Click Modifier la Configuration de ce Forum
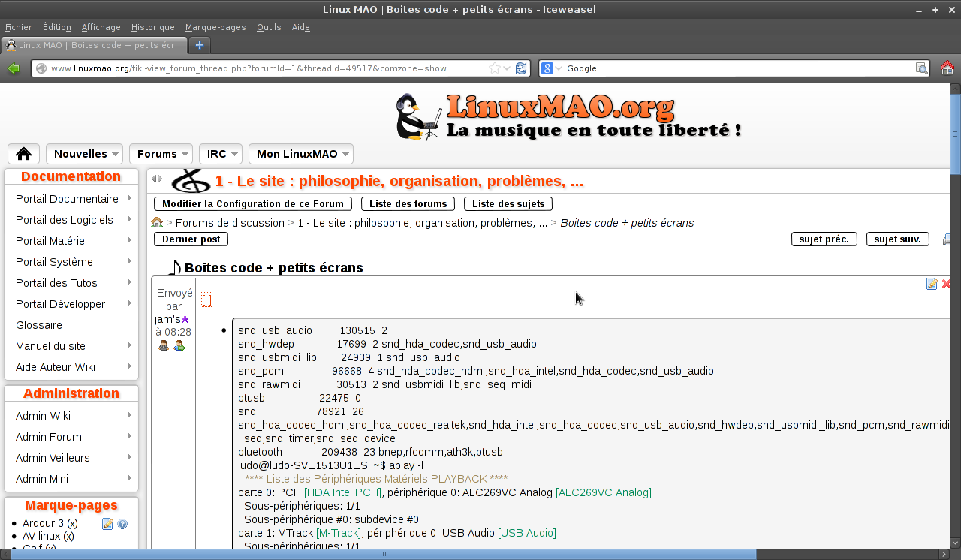961x560 pixels. [253, 203]
